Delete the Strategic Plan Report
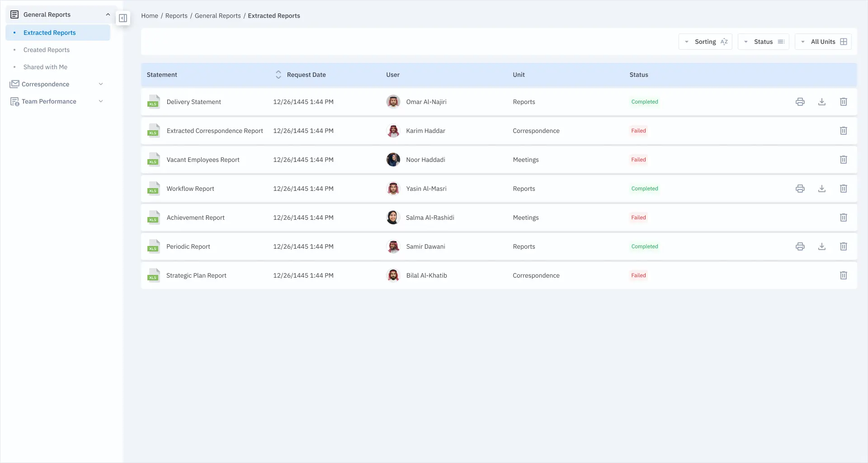Screen dimensions: 868x463 [843, 275]
